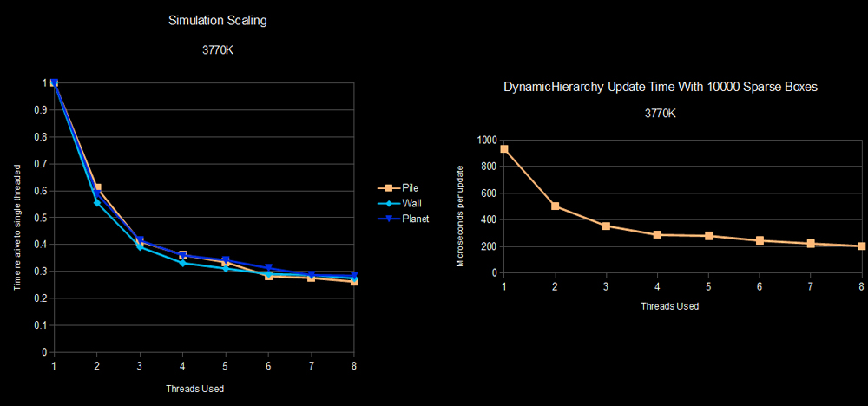Viewport: 868px width, 406px height.
Task: Select the Planet series legend label
Action: coord(415,219)
